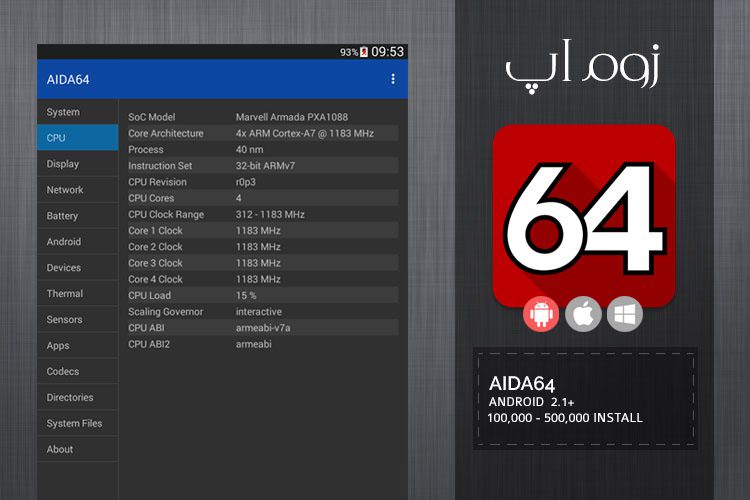Click the Marvell Armada PXA1088 value
The image size is (750, 500).
coord(292,117)
